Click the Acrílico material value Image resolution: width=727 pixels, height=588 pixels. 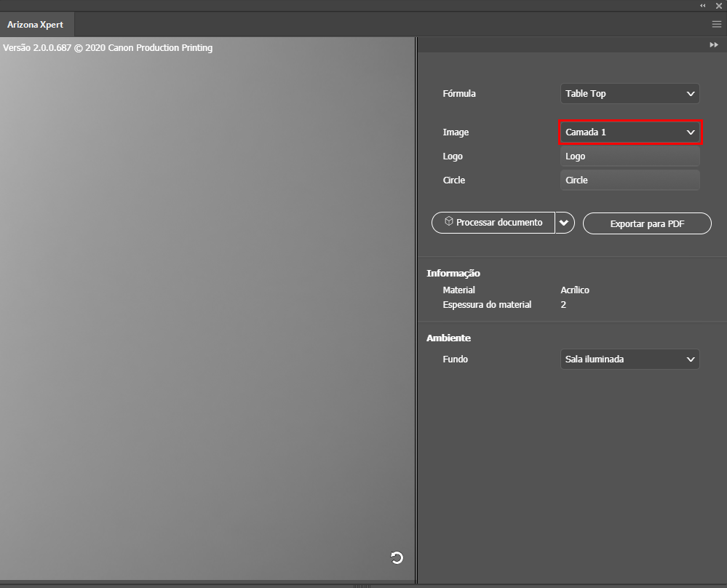[575, 290]
